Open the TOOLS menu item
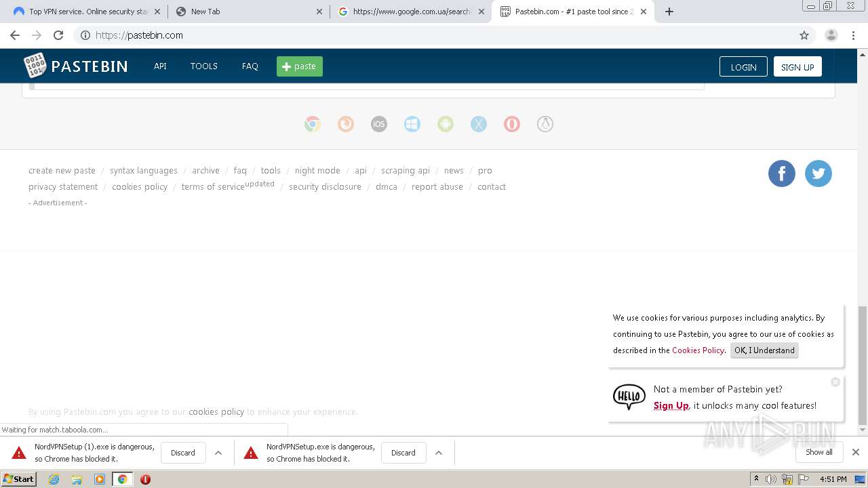The height and width of the screenshot is (488, 868). [204, 66]
